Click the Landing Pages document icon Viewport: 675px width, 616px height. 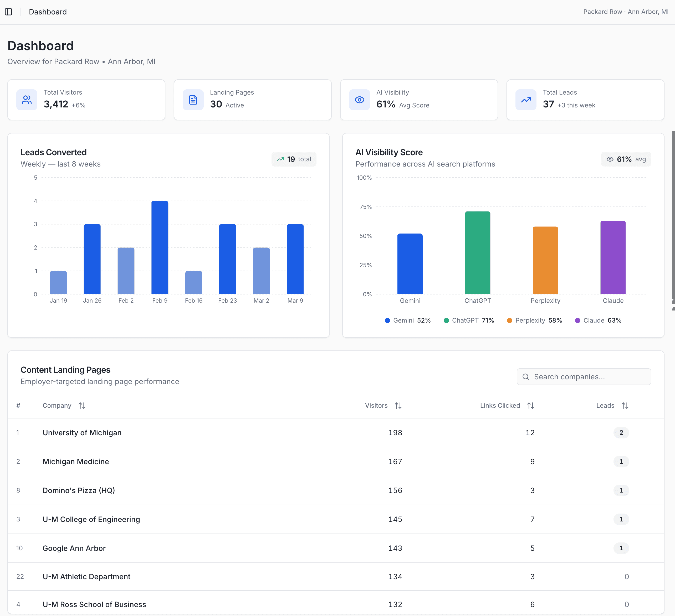193,100
